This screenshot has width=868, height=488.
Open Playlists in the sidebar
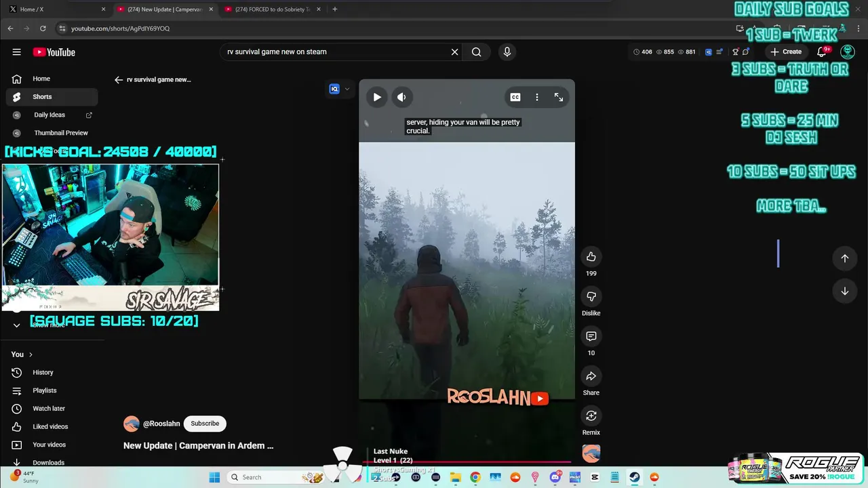click(52, 390)
